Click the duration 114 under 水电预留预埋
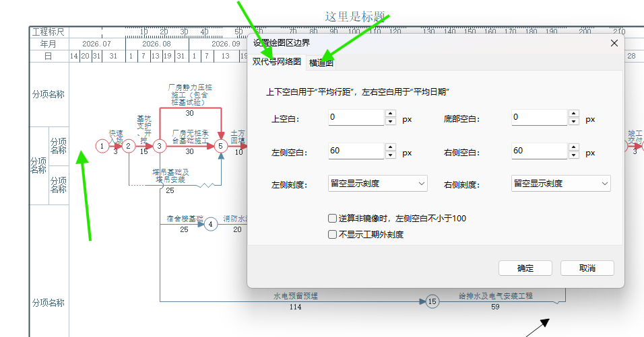The height and width of the screenshot is (337, 644). tap(295, 307)
